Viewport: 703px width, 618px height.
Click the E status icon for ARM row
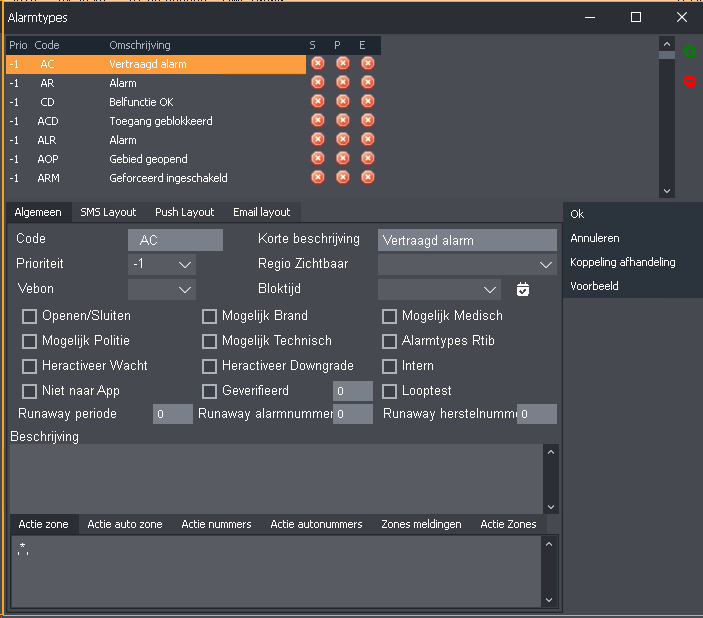tap(367, 178)
